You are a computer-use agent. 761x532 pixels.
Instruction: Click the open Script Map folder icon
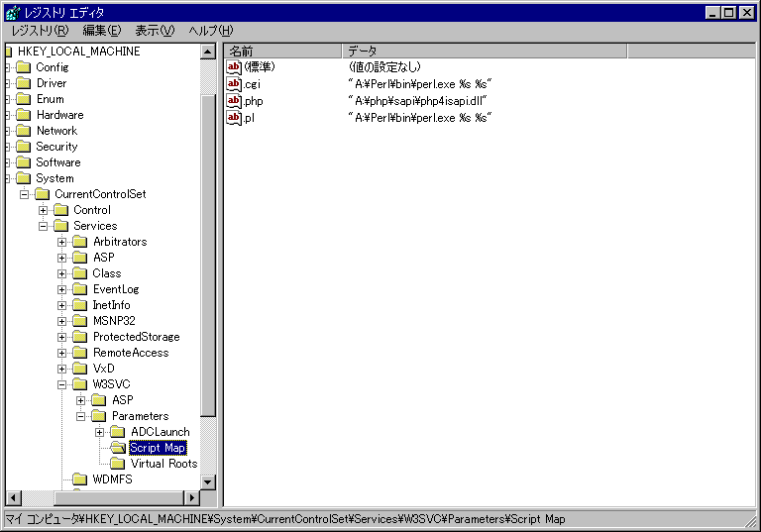(118, 448)
